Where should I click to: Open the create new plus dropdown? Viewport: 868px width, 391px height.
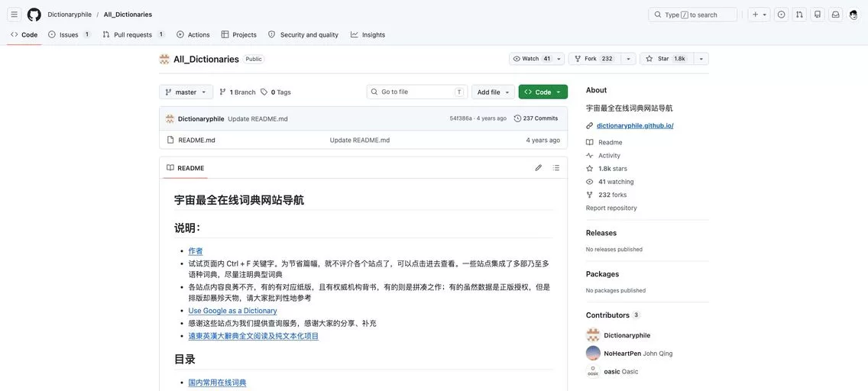point(759,15)
